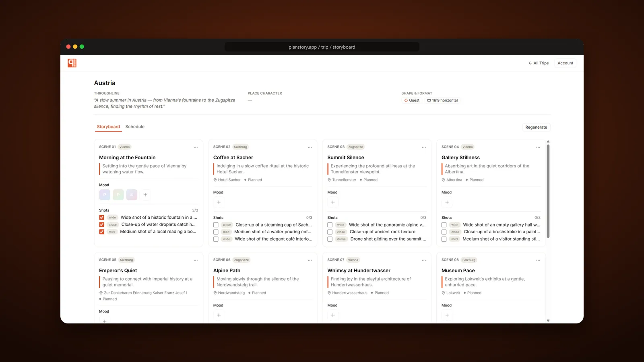Viewport: 644px width, 362px height.
Task: Click the Vienna tag on Scene 01
Action: tap(124, 147)
